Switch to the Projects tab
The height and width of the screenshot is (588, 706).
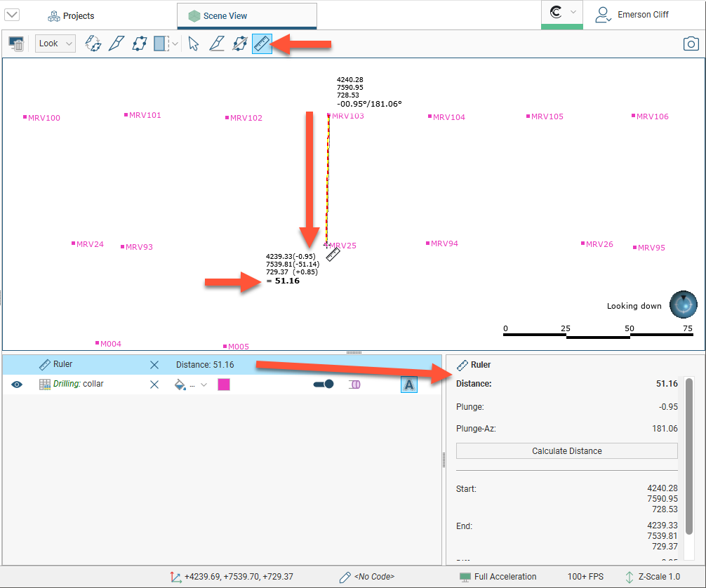(x=71, y=15)
